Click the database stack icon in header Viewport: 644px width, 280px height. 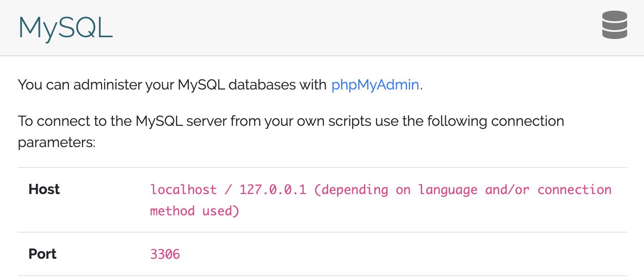(614, 26)
